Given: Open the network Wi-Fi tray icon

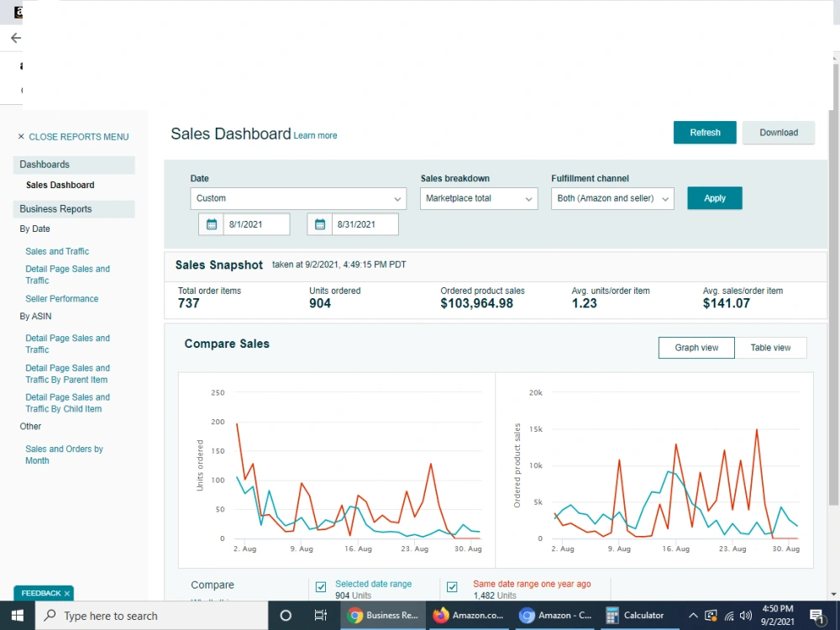Looking at the screenshot, I should pos(729,616).
